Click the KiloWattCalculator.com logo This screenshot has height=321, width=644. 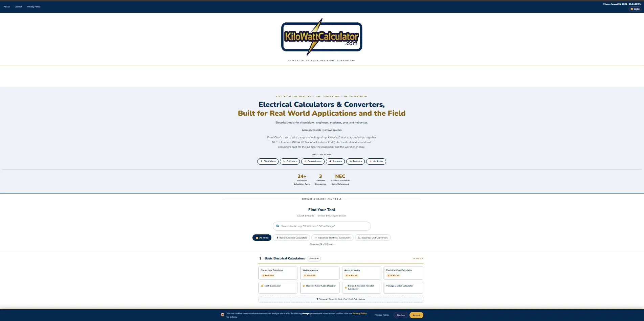(321, 37)
